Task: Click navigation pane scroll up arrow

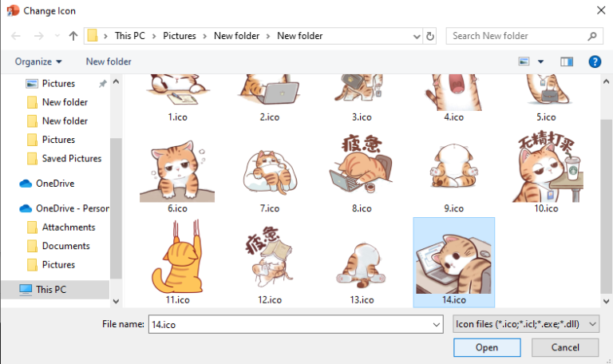Action: coord(116,81)
